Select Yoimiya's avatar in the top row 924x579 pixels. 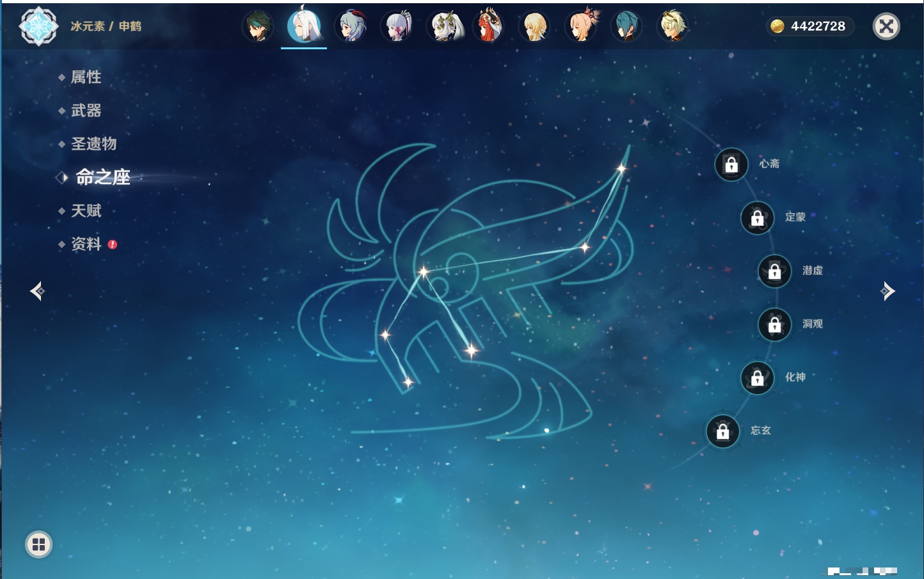pyautogui.click(x=581, y=26)
